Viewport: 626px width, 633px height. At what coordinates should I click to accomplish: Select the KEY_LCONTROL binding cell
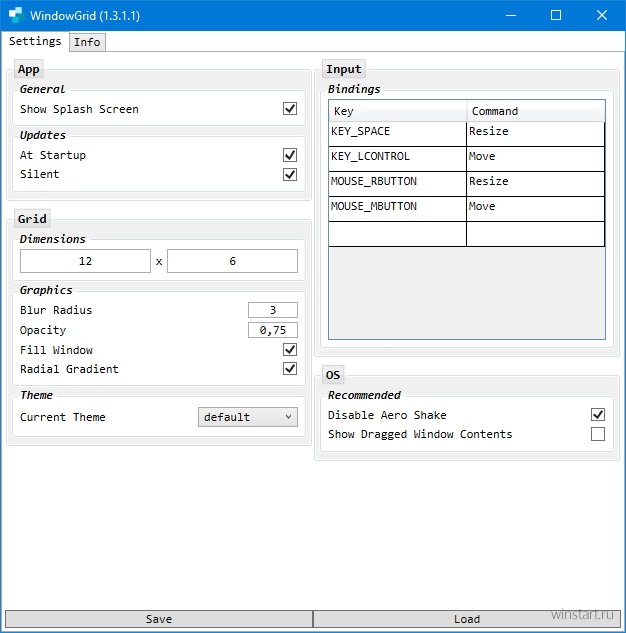point(397,159)
